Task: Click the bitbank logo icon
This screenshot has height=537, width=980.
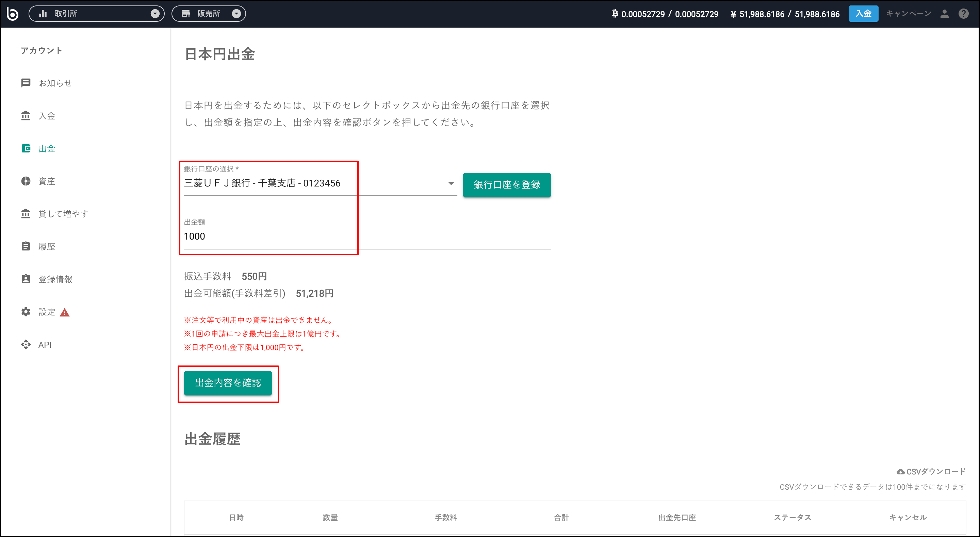Action: pyautogui.click(x=13, y=14)
